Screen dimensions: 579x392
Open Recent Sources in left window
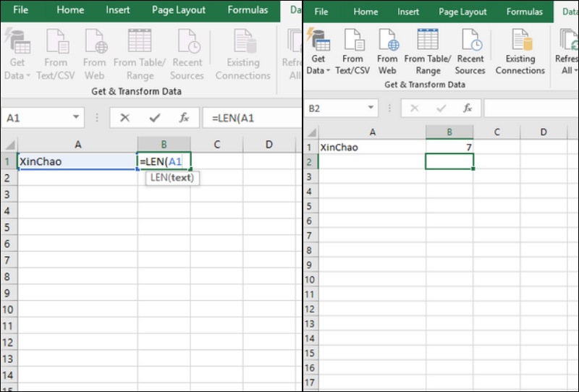click(187, 54)
